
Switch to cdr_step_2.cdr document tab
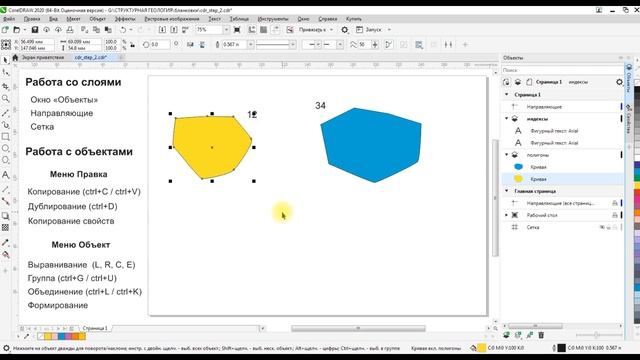[x=91, y=58]
